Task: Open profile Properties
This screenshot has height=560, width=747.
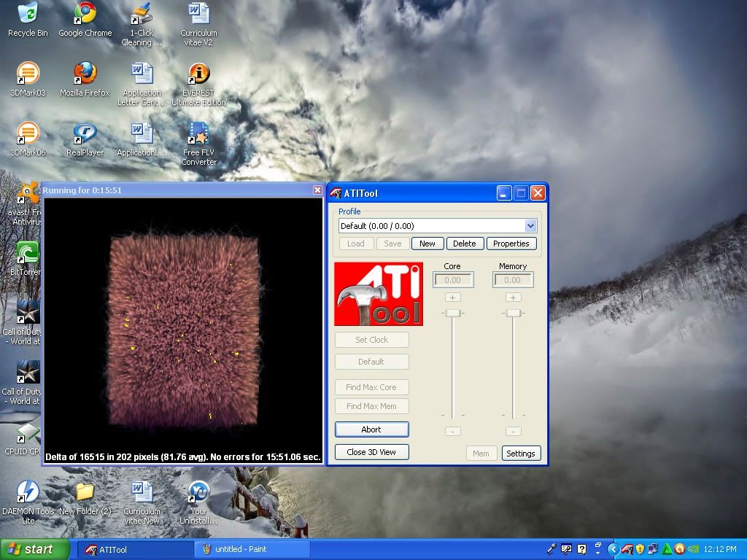Action: click(511, 244)
